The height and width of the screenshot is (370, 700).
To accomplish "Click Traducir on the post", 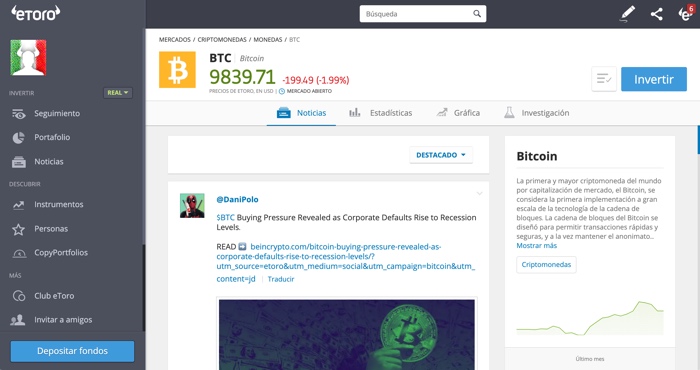I will [x=281, y=279].
